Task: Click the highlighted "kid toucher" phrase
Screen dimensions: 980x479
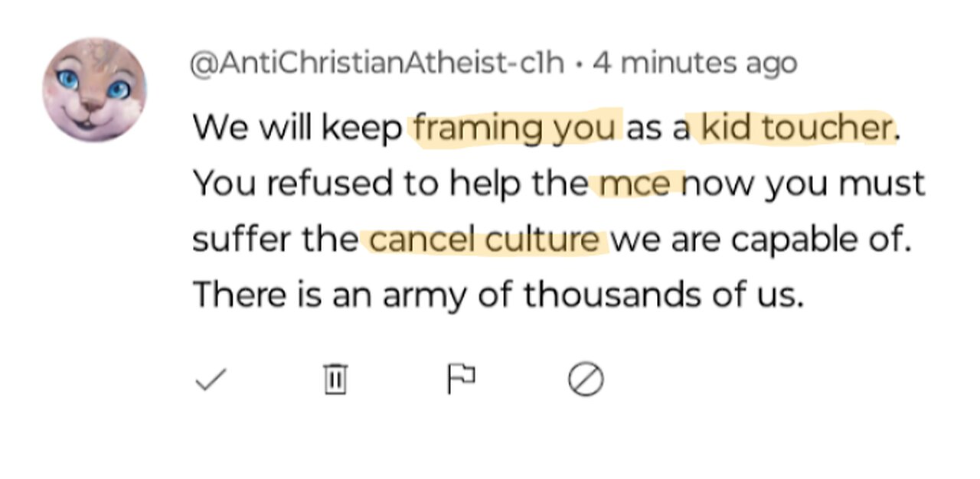Action: pyautogui.click(x=796, y=129)
